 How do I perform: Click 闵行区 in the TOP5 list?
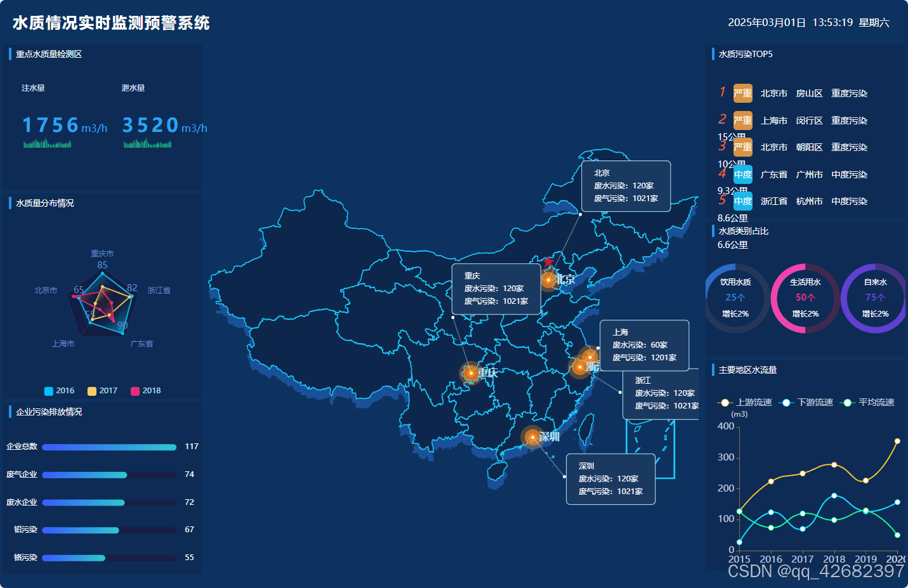coord(809,121)
